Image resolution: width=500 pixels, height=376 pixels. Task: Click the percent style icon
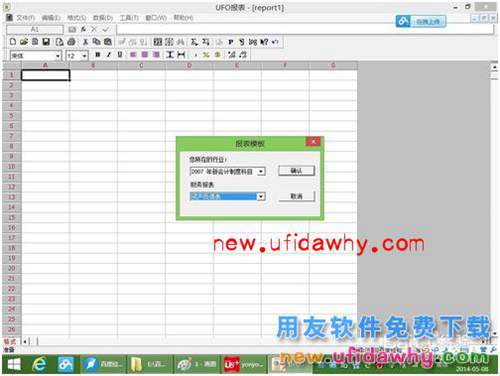point(206,55)
